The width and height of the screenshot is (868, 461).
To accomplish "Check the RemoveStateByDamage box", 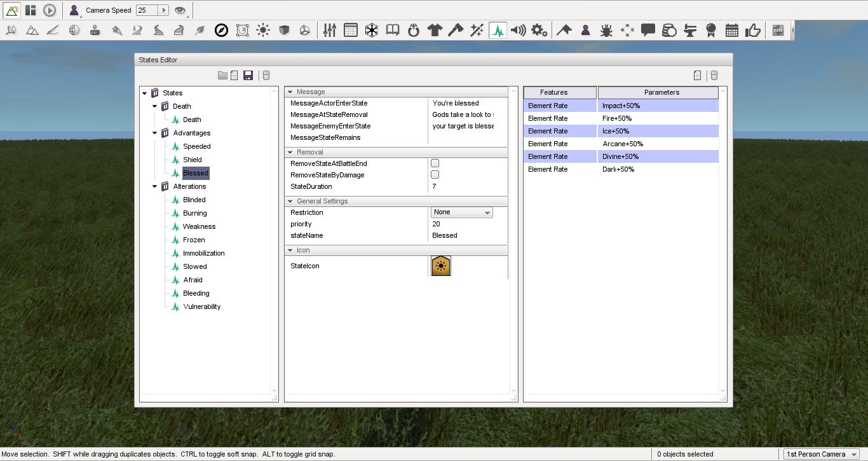I will [x=435, y=175].
